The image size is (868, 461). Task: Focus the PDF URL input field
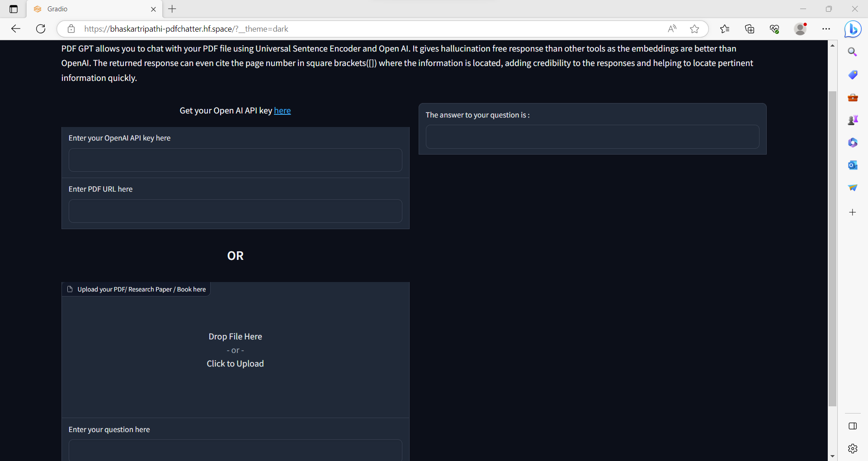click(235, 211)
